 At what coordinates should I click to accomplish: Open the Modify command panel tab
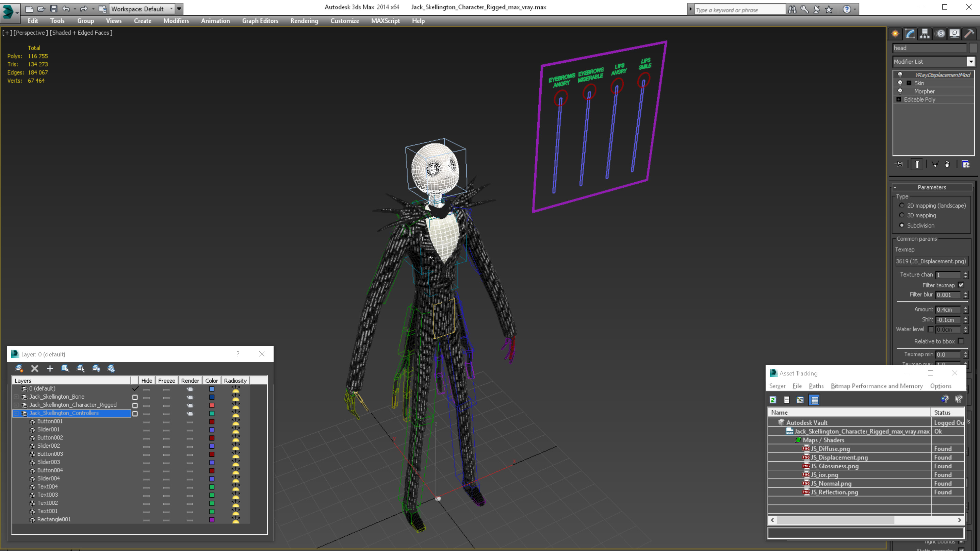pyautogui.click(x=910, y=33)
